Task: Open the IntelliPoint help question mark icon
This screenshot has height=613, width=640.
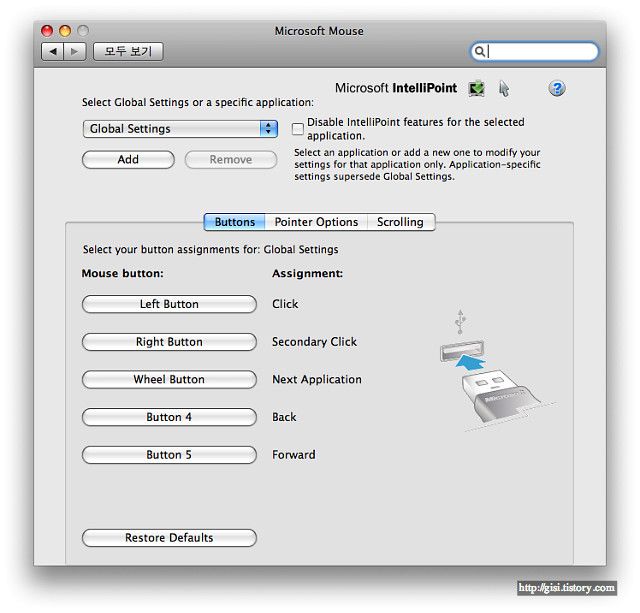Action: 557,88
